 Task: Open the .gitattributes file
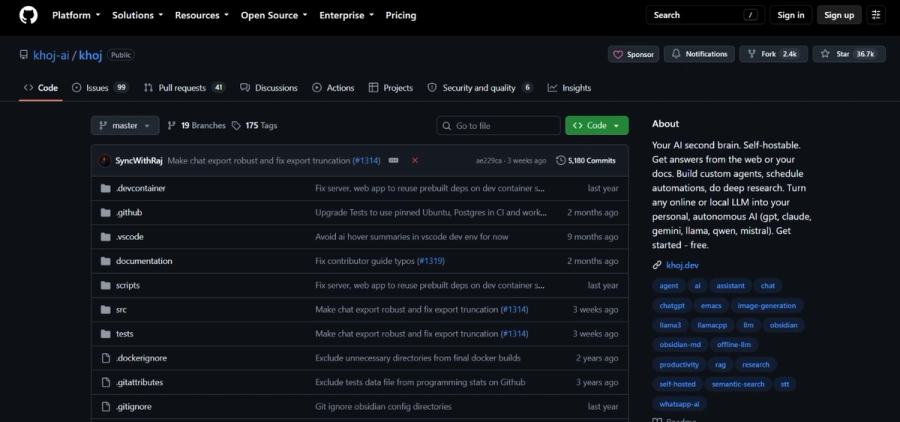click(139, 382)
